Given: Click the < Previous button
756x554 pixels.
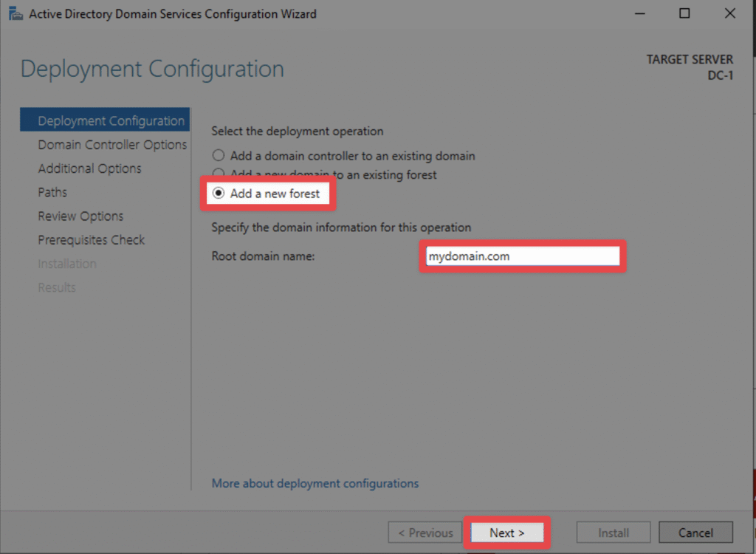Looking at the screenshot, I should (425, 533).
